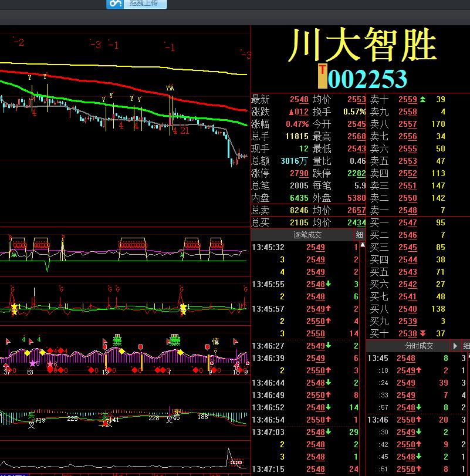Click the 分时成交 panel header
470x476 pixels.
click(x=419, y=346)
